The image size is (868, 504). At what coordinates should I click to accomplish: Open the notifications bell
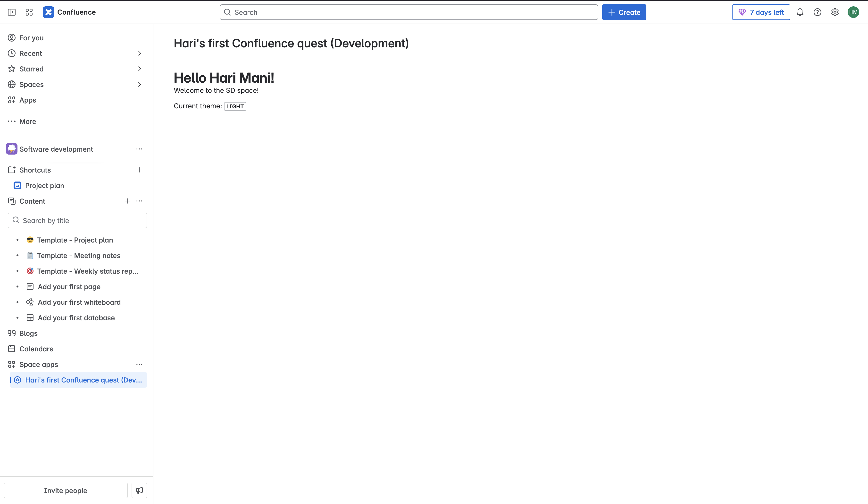(800, 12)
